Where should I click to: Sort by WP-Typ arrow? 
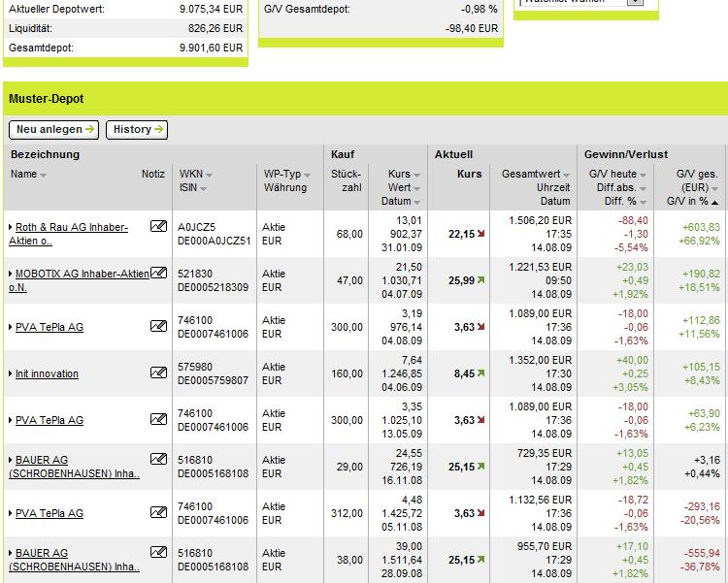click(x=307, y=175)
